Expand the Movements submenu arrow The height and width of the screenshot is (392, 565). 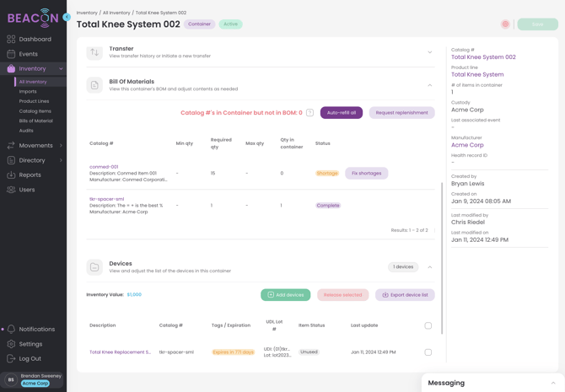[61, 146]
